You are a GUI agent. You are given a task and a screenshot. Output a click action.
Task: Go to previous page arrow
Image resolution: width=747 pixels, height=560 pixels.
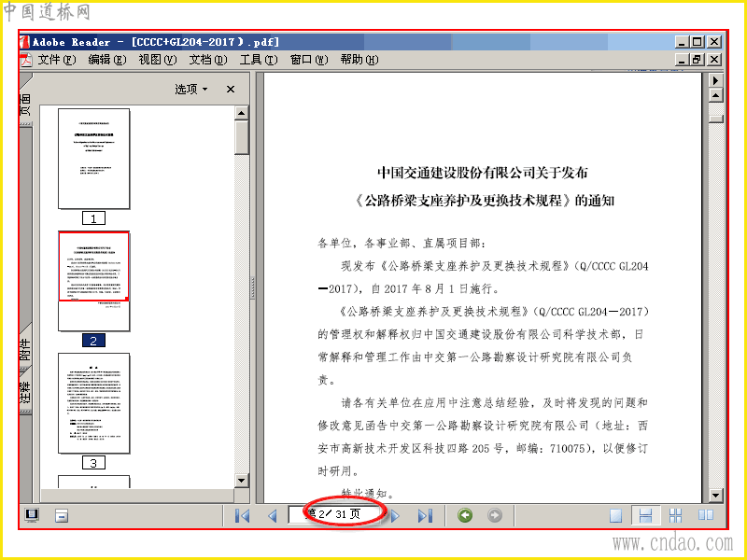pyautogui.click(x=272, y=516)
